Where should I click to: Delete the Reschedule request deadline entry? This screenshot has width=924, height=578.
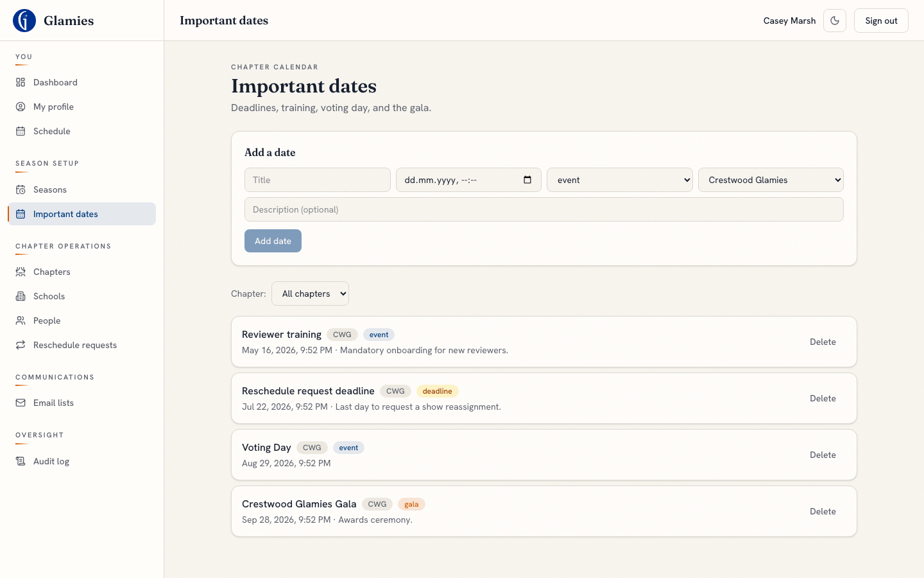coord(823,398)
